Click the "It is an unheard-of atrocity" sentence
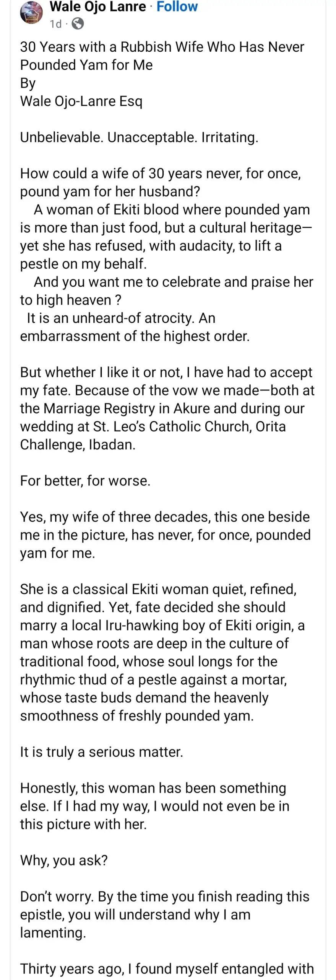This screenshot has width=336, height=980. click(x=135, y=327)
